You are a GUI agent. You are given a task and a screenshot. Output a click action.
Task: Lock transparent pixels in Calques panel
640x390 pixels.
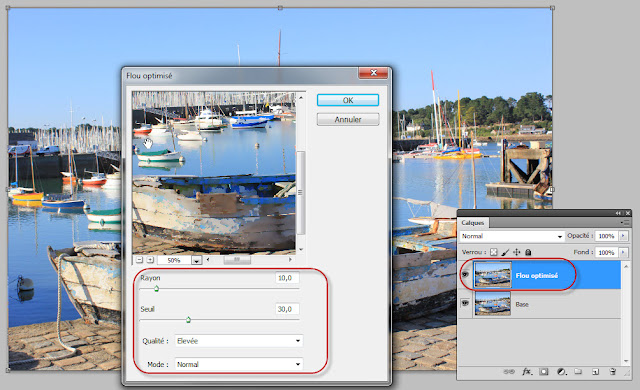[x=493, y=252]
